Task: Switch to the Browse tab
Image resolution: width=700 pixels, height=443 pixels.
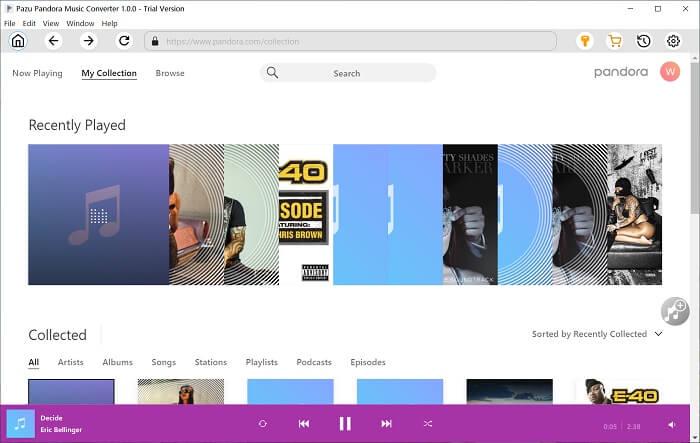Action: [169, 73]
